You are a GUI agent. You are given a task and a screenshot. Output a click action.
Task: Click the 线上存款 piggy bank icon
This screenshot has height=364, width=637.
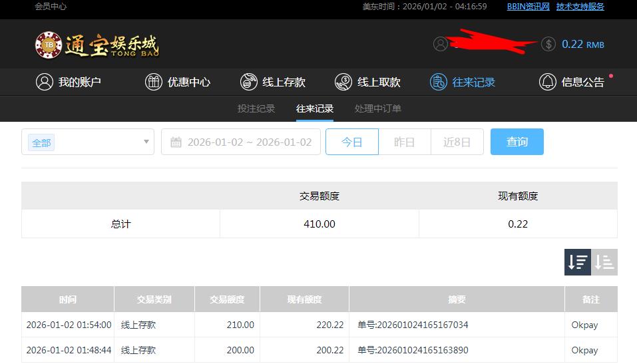pos(249,82)
